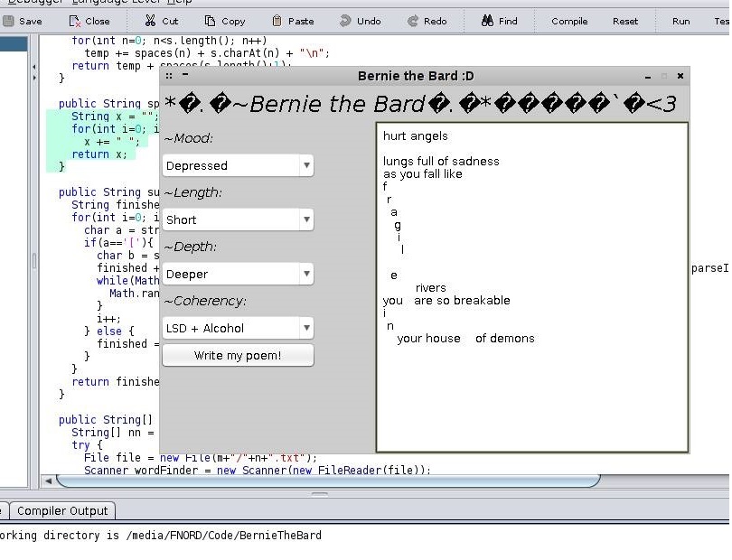The image size is (732, 560).
Task: Click the "~Mood:" label
Action: pyautogui.click(x=189, y=138)
